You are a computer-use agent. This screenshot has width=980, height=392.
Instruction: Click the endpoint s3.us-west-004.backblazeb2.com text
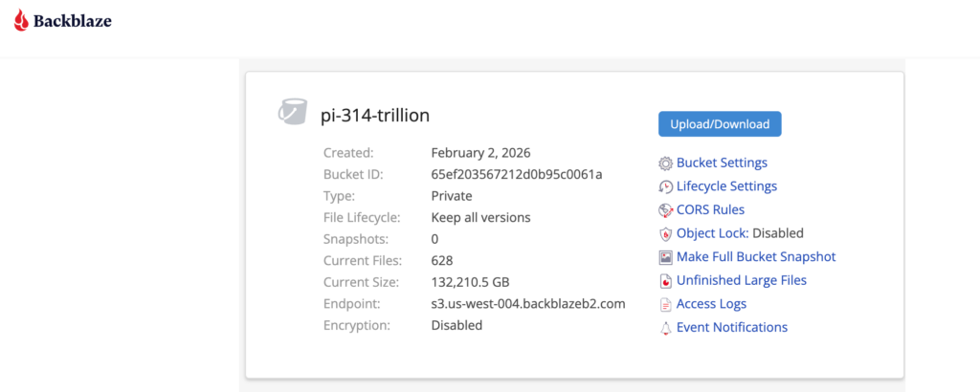coord(528,304)
